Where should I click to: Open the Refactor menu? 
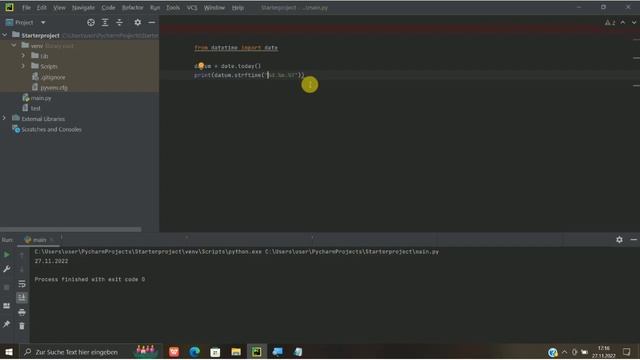(x=133, y=8)
